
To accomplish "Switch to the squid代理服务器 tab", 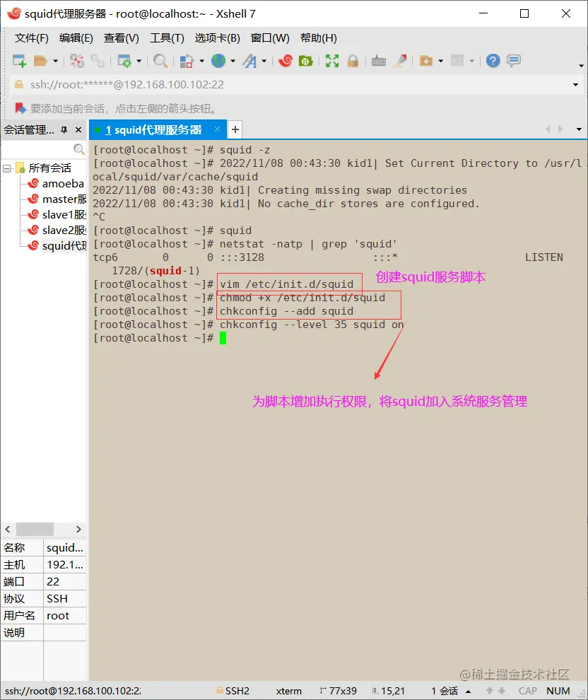I will (153, 130).
